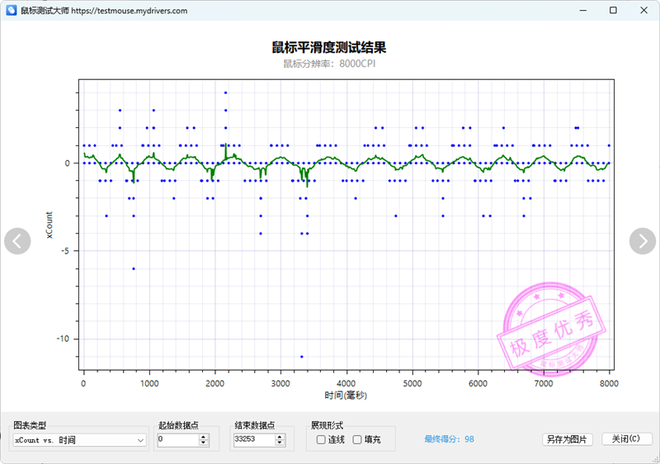
Task: Increase 结束数据点 with up arrow
Action: (281, 436)
